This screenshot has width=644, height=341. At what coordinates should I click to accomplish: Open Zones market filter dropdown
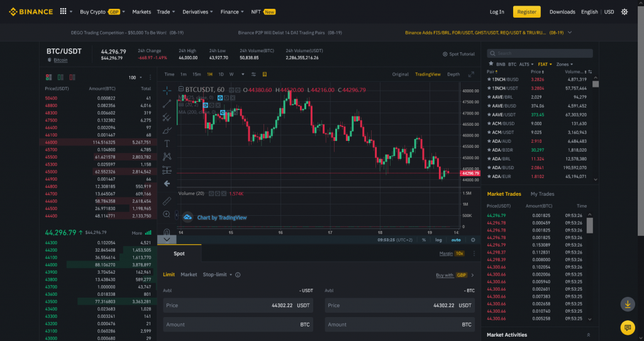564,65
